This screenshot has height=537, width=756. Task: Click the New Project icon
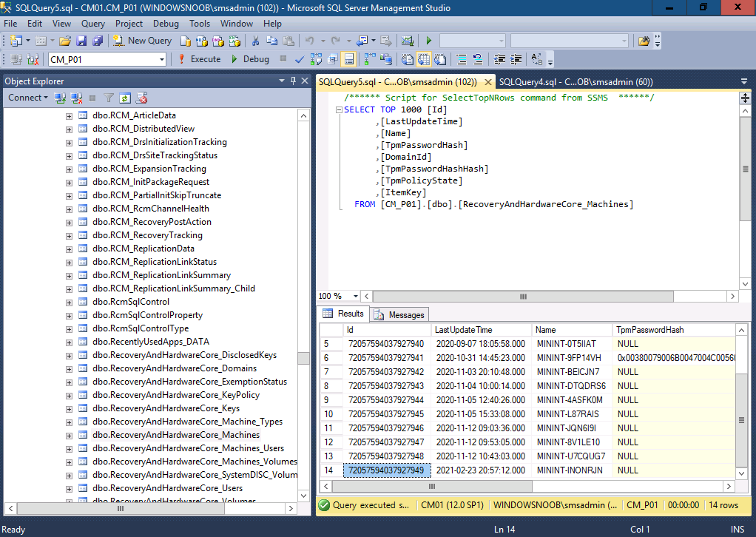click(x=16, y=41)
